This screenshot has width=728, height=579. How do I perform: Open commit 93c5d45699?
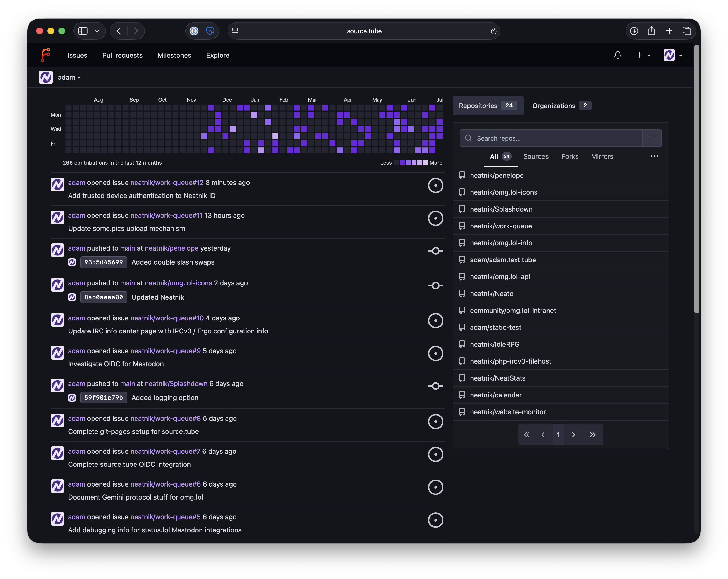click(104, 262)
